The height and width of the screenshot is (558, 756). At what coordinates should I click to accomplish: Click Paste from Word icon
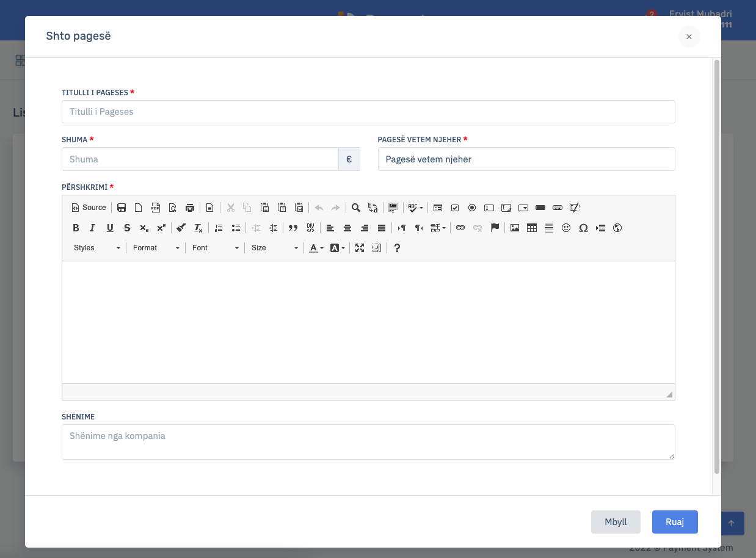tap(299, 208)
